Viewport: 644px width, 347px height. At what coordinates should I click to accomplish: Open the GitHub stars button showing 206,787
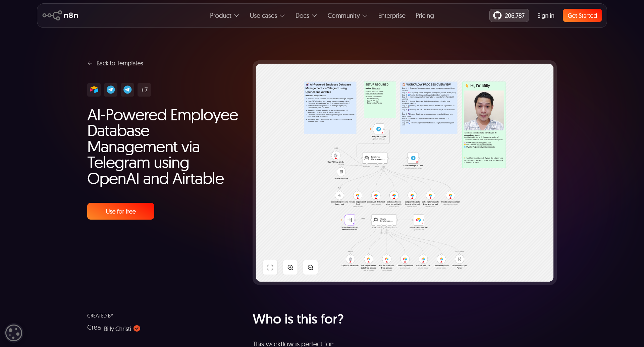[509, 15]
